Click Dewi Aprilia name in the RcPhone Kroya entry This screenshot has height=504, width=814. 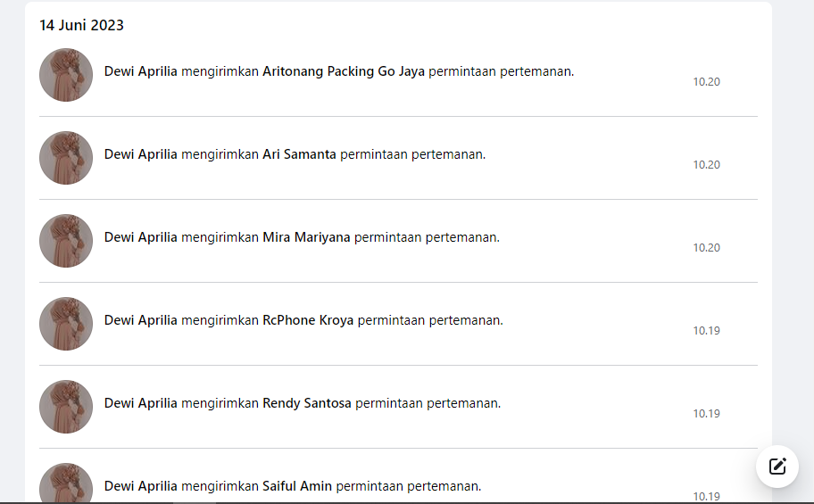[141, 320]
